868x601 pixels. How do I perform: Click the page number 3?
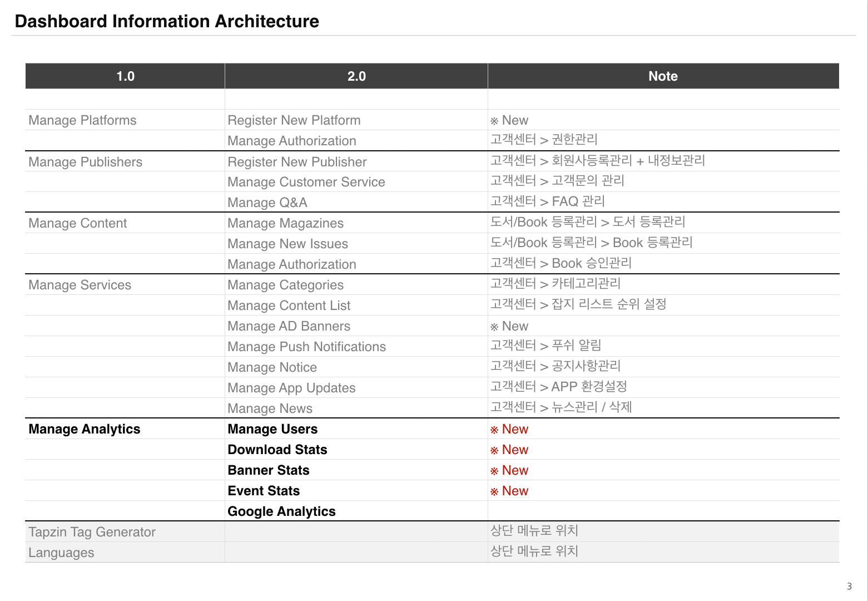pyautogui.click(x=849, y=586)
